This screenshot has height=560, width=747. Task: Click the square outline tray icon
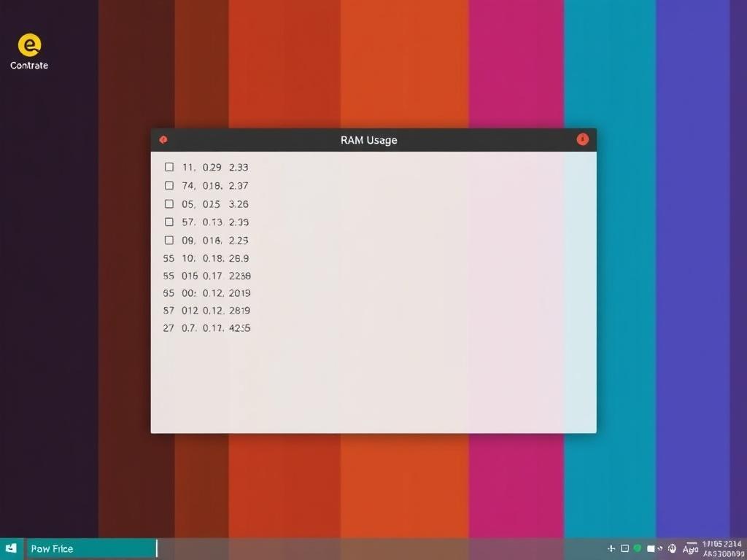(624, 548)
